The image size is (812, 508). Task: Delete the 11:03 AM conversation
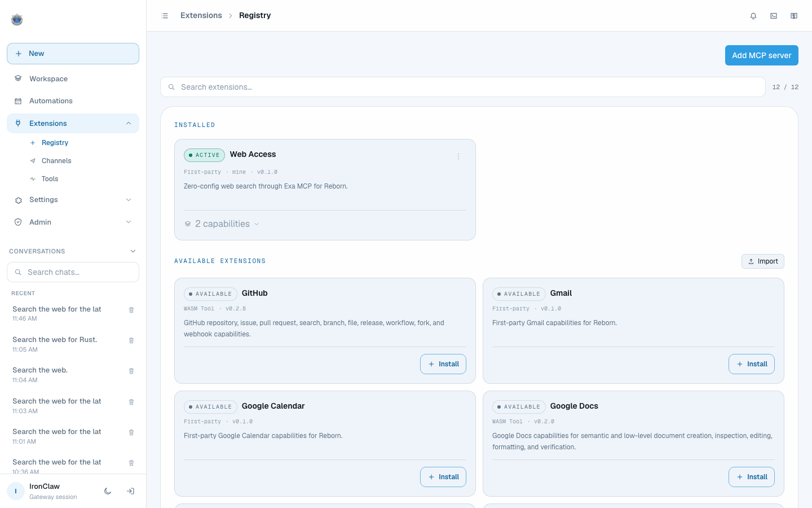(x=131, y=402)
